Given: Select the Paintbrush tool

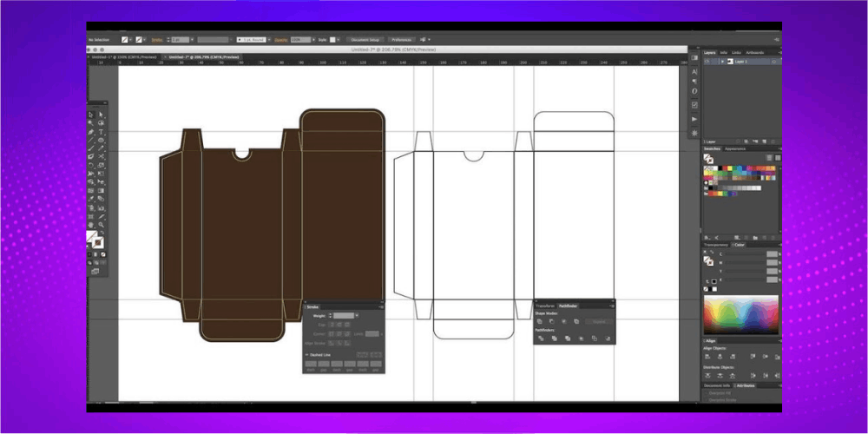Looking at the screenshot, I should [91, 149].
